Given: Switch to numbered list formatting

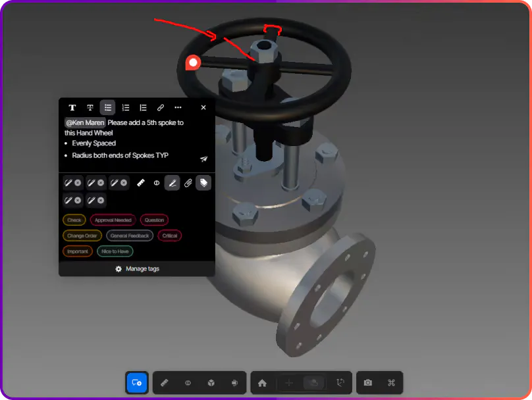Looking at the screenshot, I should pos(126,108).
